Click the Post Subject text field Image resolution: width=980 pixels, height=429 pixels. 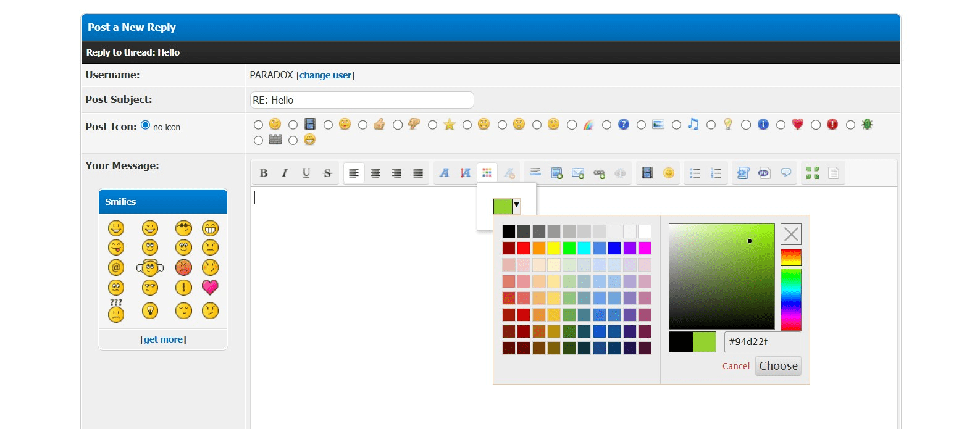tap(362, 100)
